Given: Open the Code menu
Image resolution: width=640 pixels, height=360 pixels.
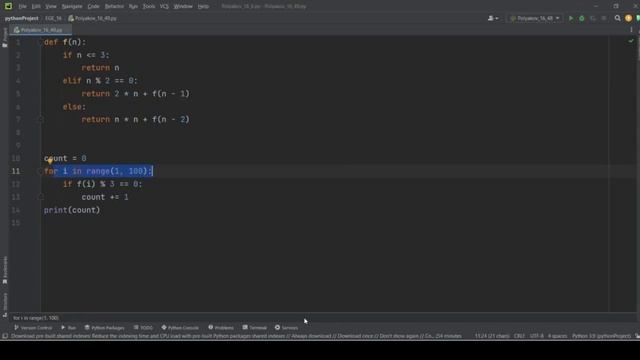Looking at the screenshot, I should click(93, 6).
